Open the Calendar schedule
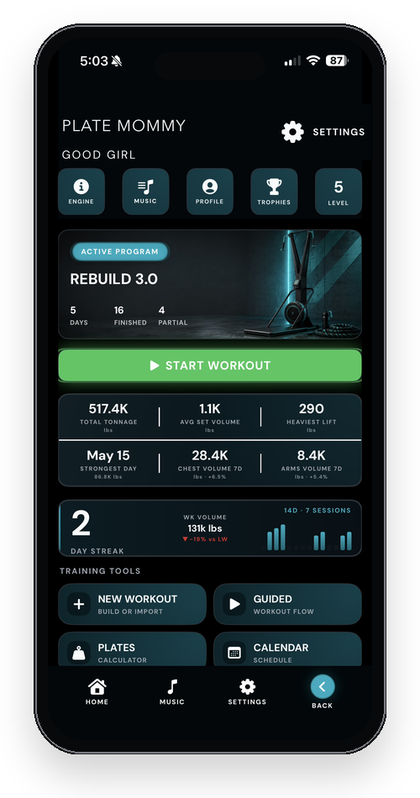This screenshot has width=420, height=798. pyautogui.click(x=288, y=649)
